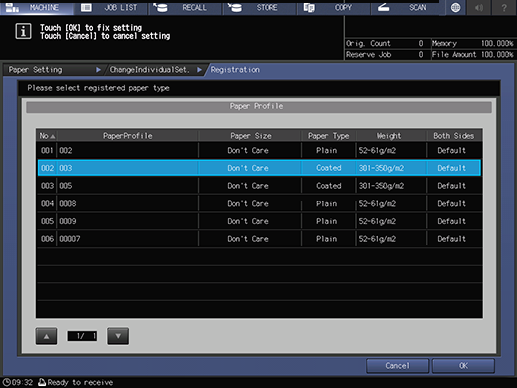Select paper profile row 004 named 0008
The width and height of the screenshot is (517, 388).
click(x=259, y=203)
